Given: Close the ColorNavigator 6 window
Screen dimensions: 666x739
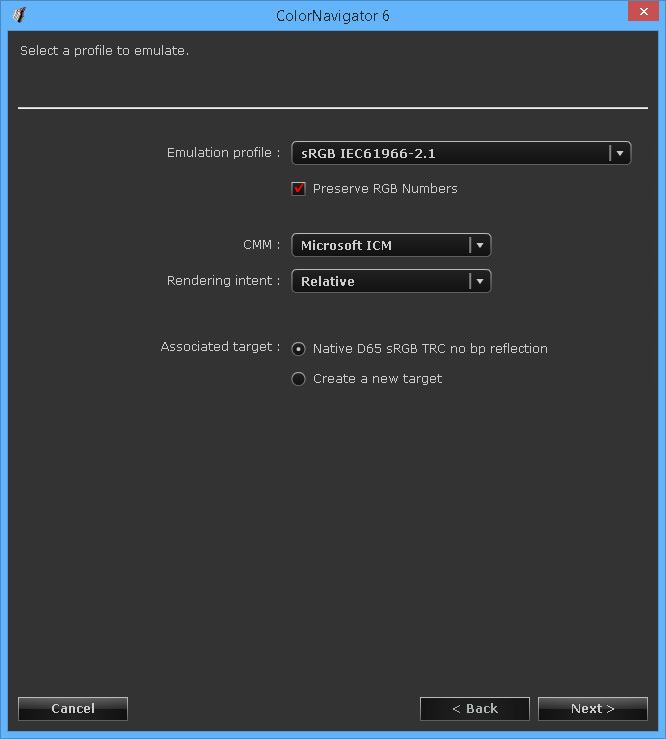Looking at the screenshot, I should (643, 11).
